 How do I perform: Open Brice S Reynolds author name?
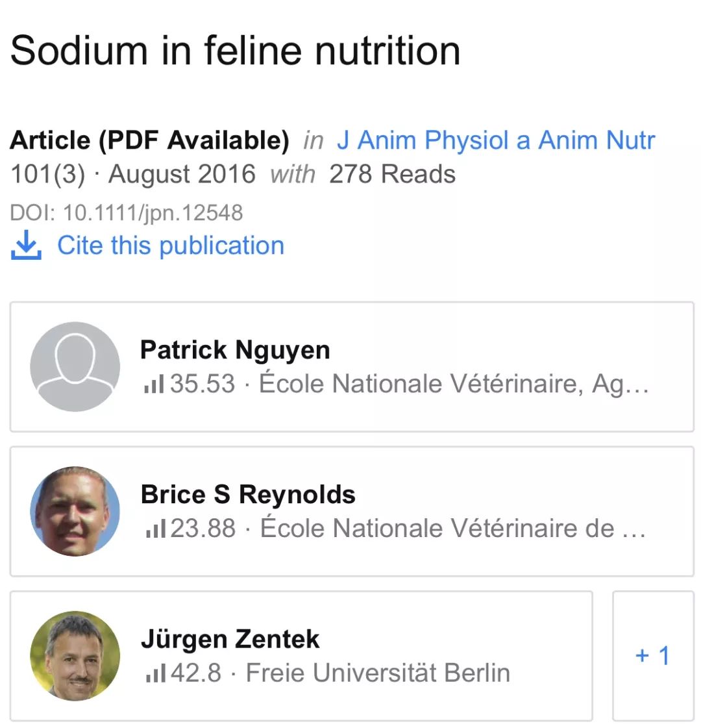(248, 495)
